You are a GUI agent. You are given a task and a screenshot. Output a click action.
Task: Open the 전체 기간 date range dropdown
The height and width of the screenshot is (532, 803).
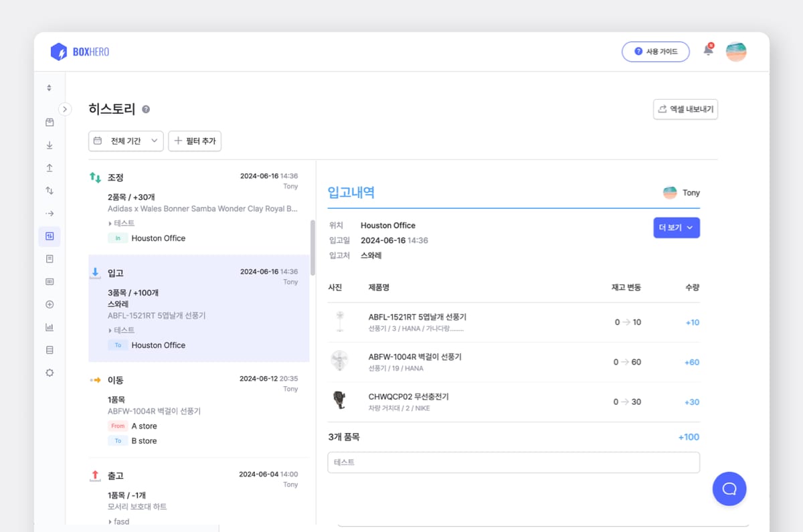click(x=126, y=141)
